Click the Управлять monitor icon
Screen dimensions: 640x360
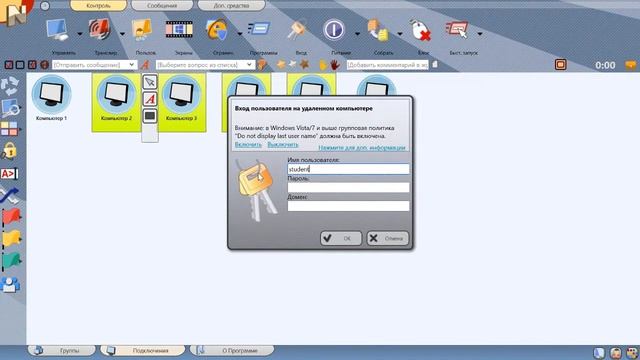pos(57,30)
